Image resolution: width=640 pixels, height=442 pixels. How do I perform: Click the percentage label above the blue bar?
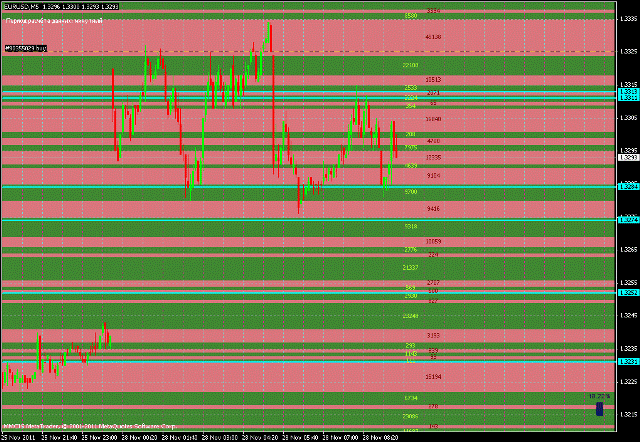click(x=599, y=396)
